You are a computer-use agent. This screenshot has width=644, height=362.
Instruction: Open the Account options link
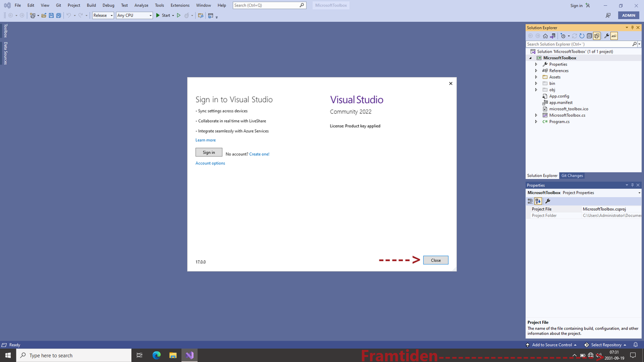(210, 163)
